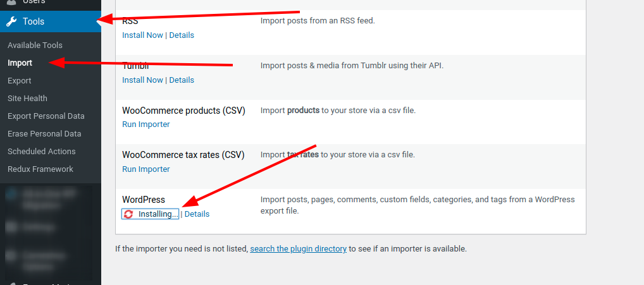View Details for RSS importer
The width and height of the screenshot is (644, 285).
(182, 35)
